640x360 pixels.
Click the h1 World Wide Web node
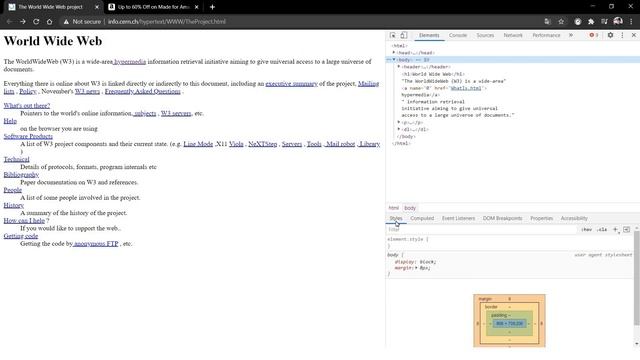(433, 74)
